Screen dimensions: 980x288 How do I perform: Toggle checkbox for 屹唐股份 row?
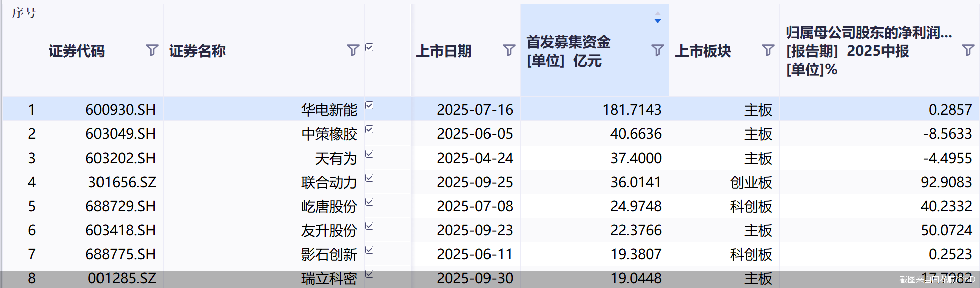point(369,202)
